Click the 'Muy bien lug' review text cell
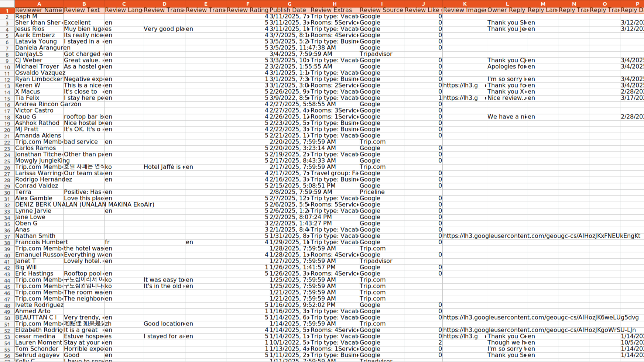644x362 pixels. pyautogui.click(x=84, y=29)
